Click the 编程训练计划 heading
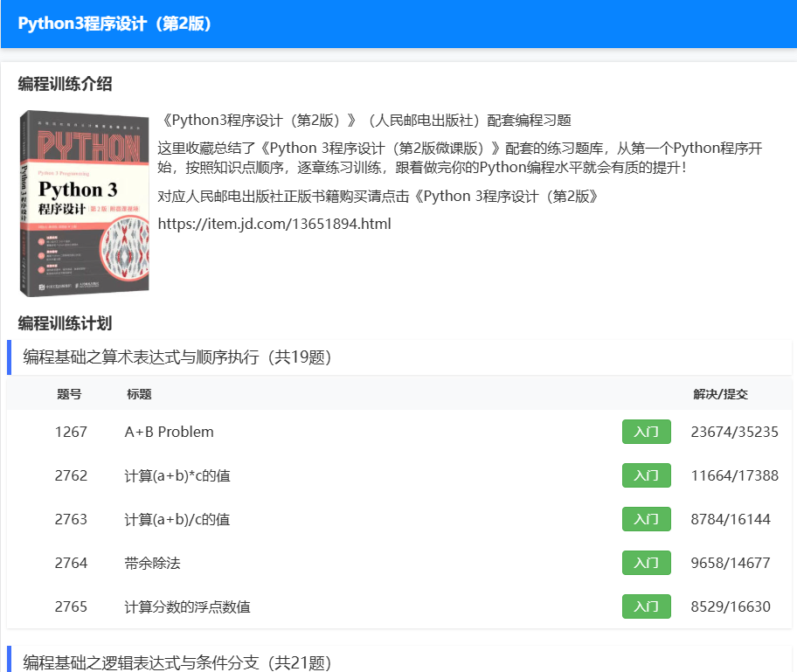 point(65,323)
